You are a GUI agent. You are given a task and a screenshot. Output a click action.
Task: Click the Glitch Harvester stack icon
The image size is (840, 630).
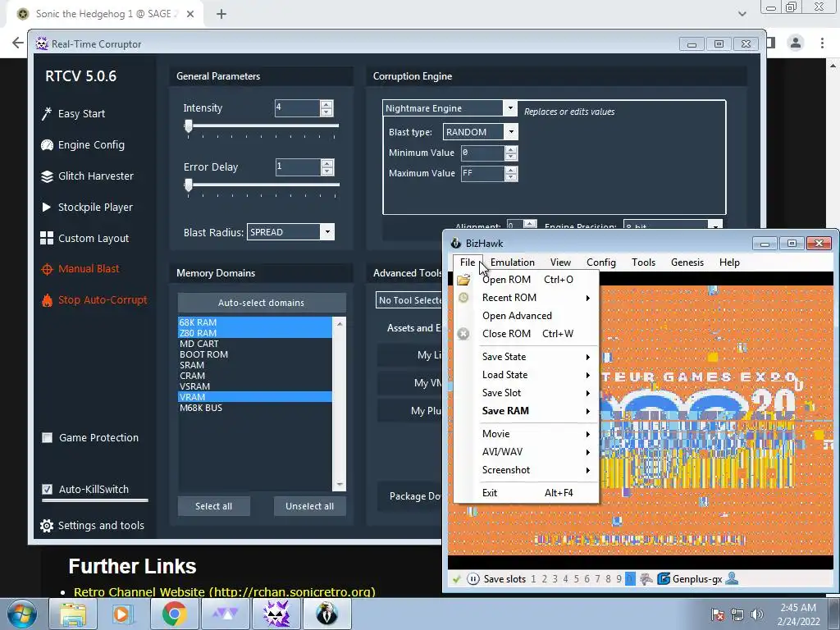pyautogui.click(x=47, y=176)
